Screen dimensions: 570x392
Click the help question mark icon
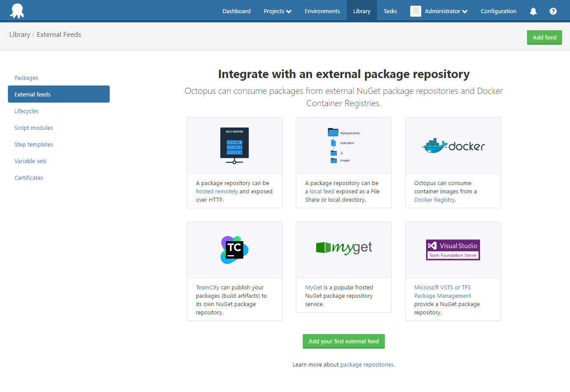553,11
